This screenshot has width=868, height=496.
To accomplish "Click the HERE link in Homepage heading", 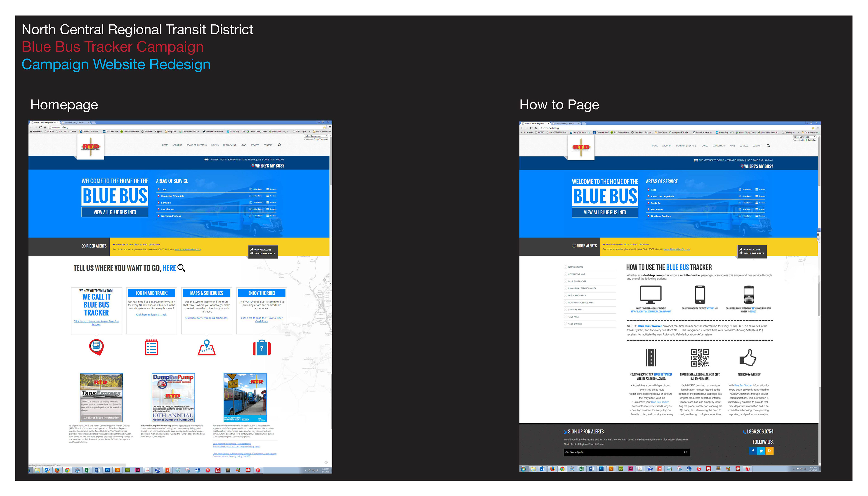I will pos(169,268).
